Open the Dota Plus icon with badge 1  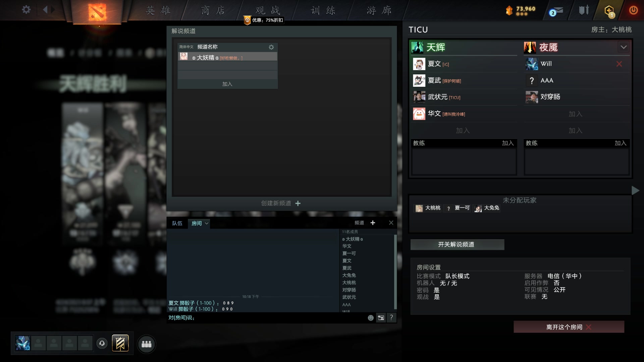pyautogui.click(x=609, y=11)
